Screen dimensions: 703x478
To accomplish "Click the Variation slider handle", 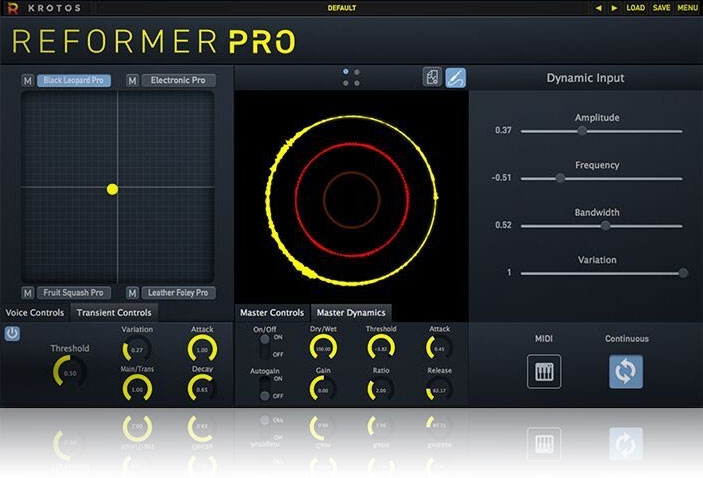I will pos(683,273).
